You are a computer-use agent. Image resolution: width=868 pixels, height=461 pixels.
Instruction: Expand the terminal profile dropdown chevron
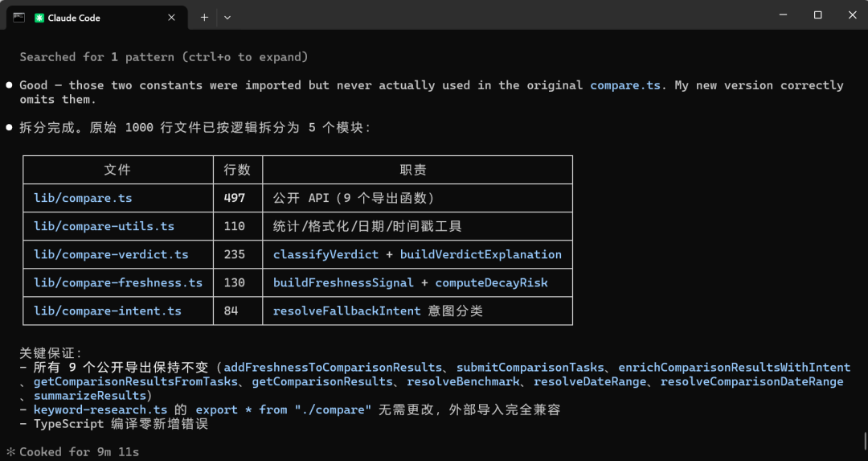pyautogui.click(x=227, y=17)
